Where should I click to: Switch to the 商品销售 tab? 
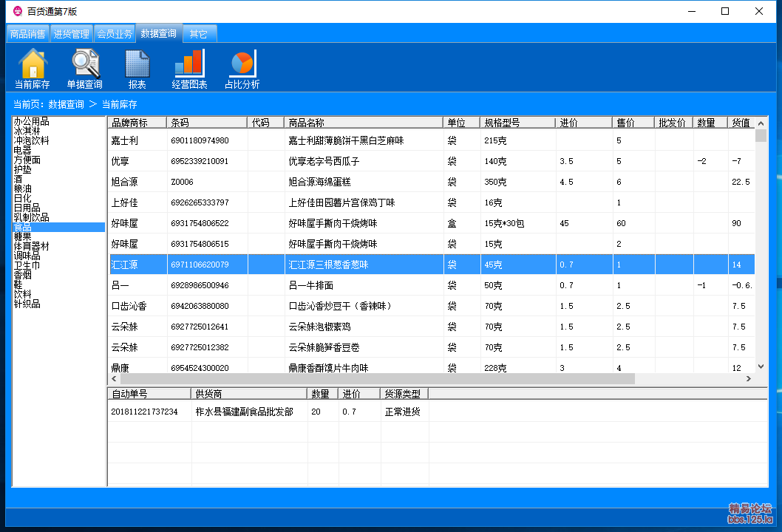(x=27, y=34)
